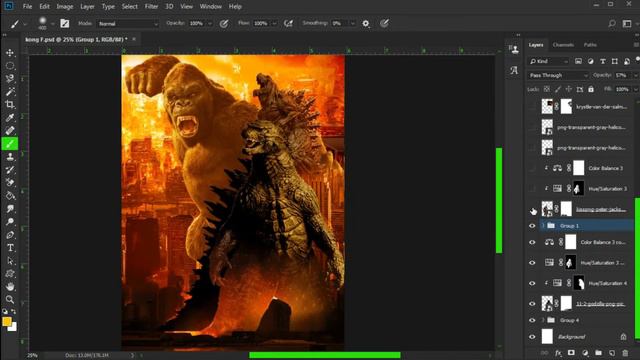Image resolution: width=640 pixels, height=360 pixels.
Task: Open the brush preset picker arrow
Action: (x=52, y=24)
